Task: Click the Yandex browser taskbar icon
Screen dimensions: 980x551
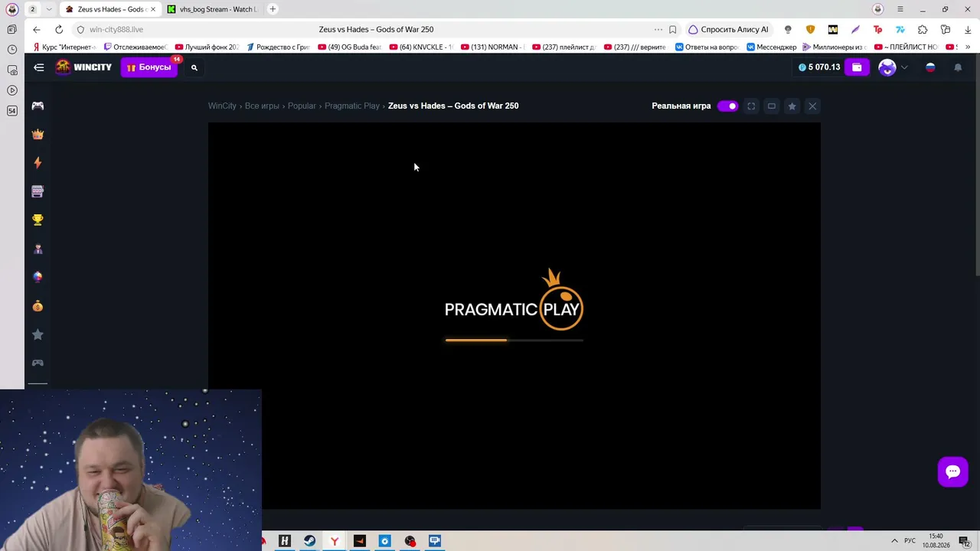Action: [x=335, y=541]
